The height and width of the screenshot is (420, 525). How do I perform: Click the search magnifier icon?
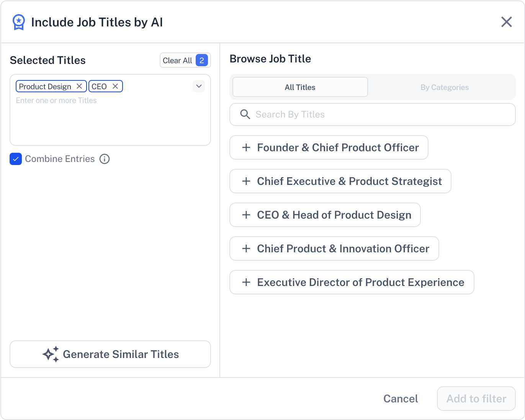(245, 114)
